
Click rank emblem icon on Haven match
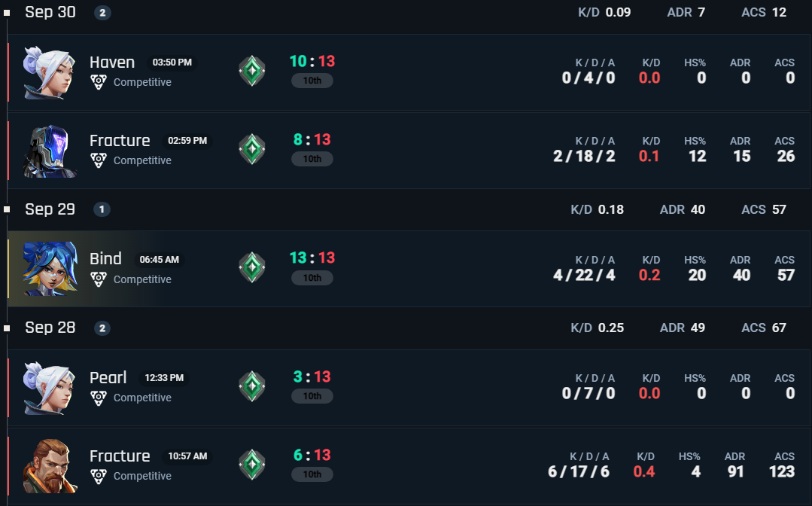pos(252,72)
